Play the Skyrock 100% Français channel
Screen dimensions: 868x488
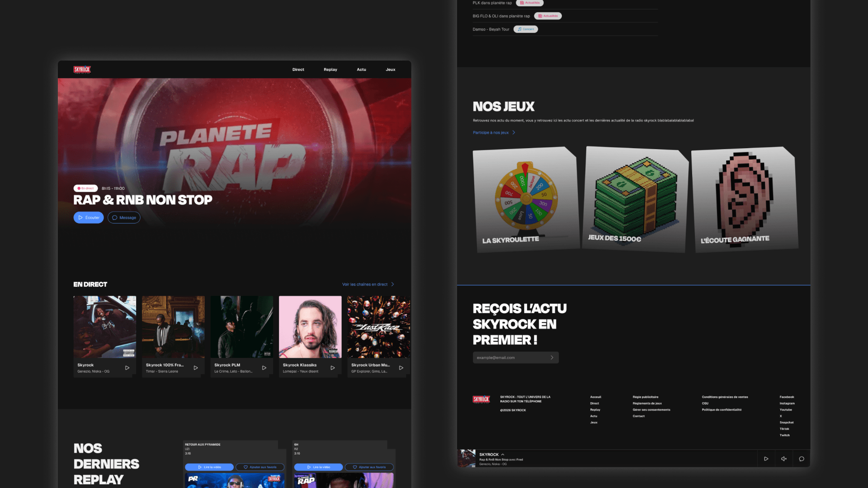(x=196, y=368)
